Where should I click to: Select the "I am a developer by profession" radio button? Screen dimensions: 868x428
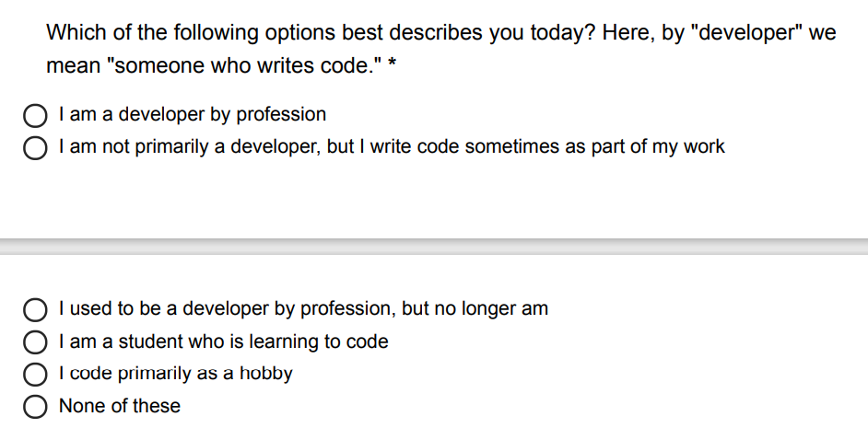tap(36, 116)
